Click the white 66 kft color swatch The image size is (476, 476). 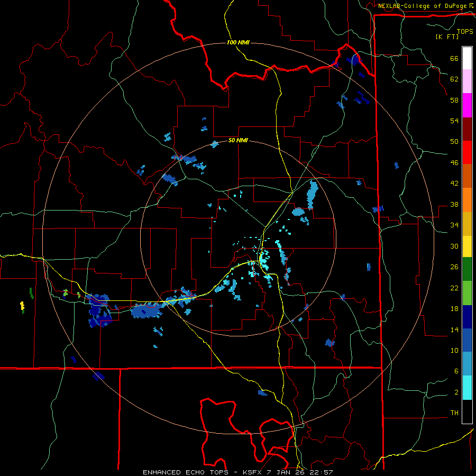point(467,58)
